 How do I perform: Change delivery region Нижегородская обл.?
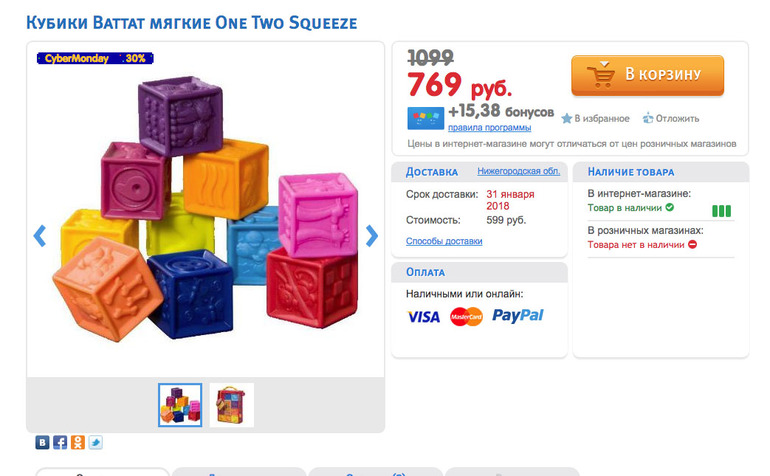pyautogui.click(x=520, y=171)
